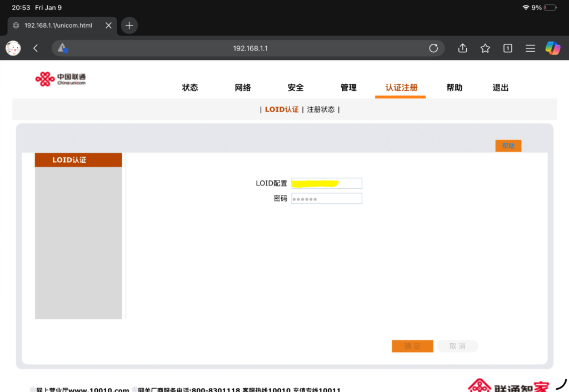Open the 注册状态 sub-tab
Screen dimensions: 569x392
click(321, 109)
